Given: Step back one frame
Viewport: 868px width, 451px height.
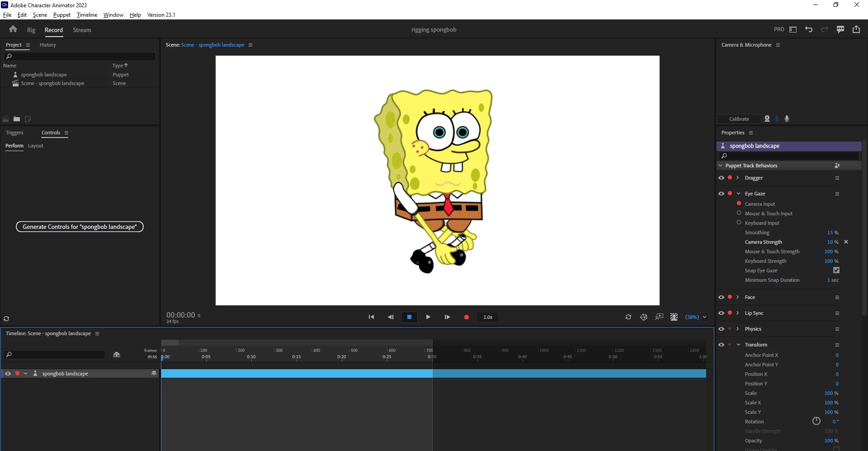Looking at the screenshot, I should [x=391, y=317].
